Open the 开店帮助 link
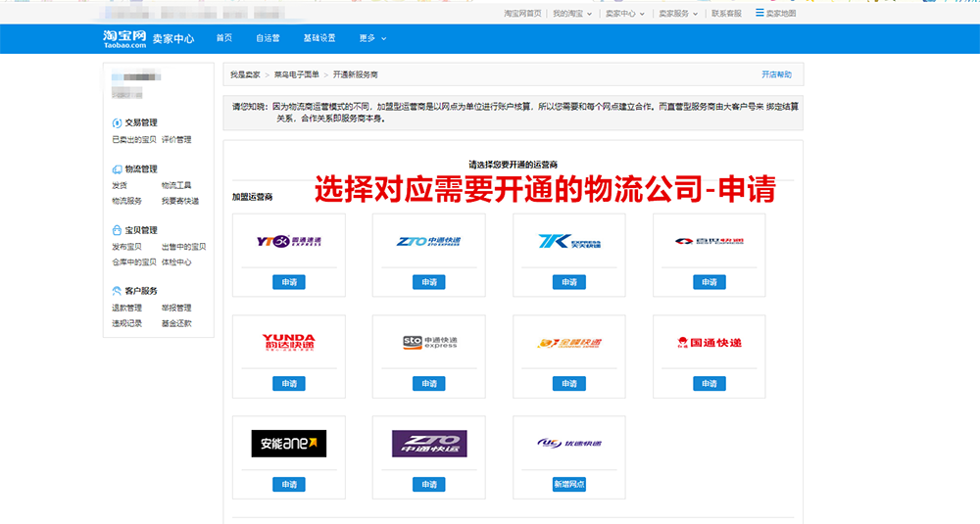This screenshot has width=980, height=524. 776,74
